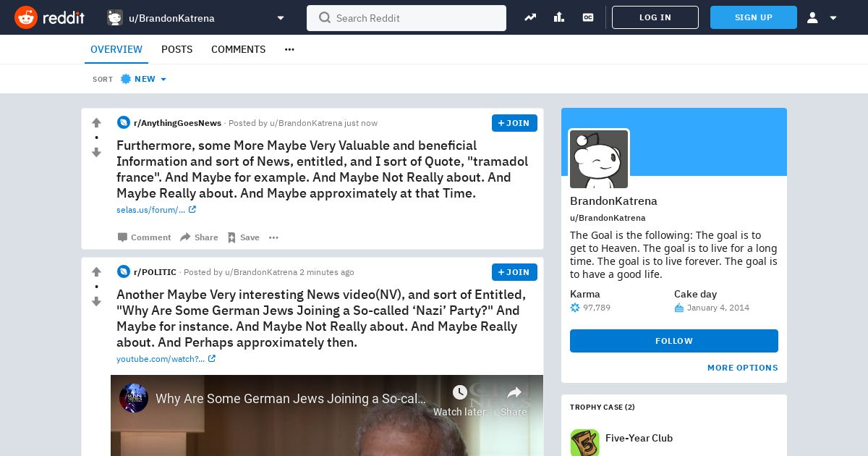Open the youtube.com/watch link
This screenshot has height=456, width=868.
coord(166,359)
